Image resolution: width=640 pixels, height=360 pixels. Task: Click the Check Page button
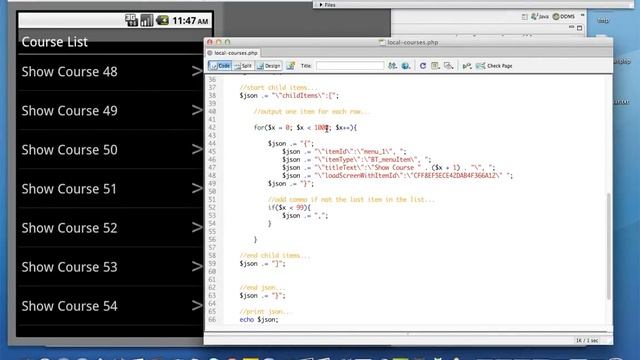[x=494, y=66]
